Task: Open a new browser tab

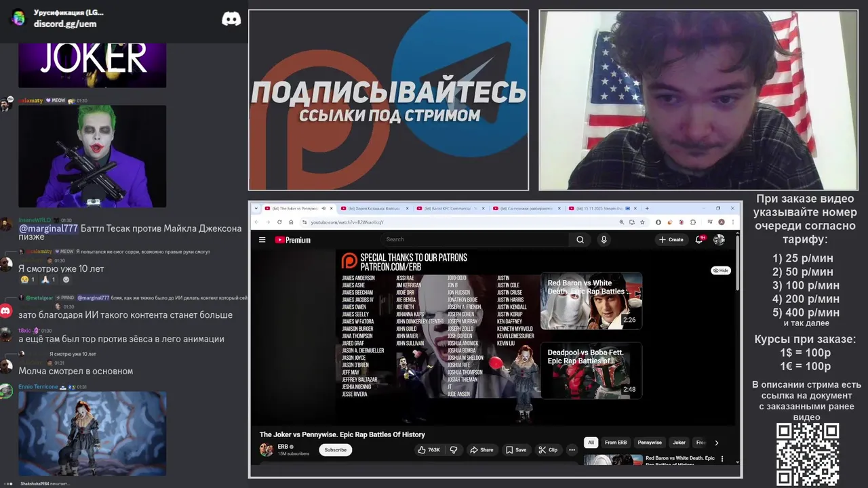Action: tap(647, 208)
